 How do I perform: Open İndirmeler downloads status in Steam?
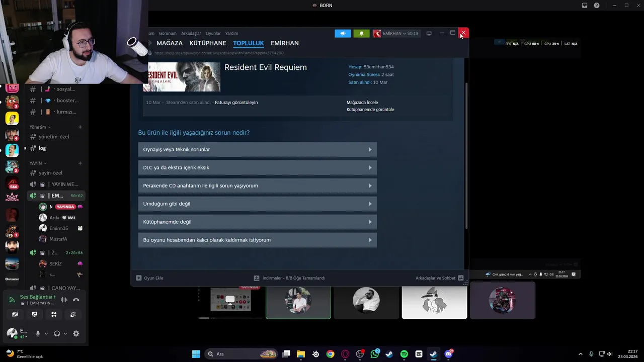point(289,278)
